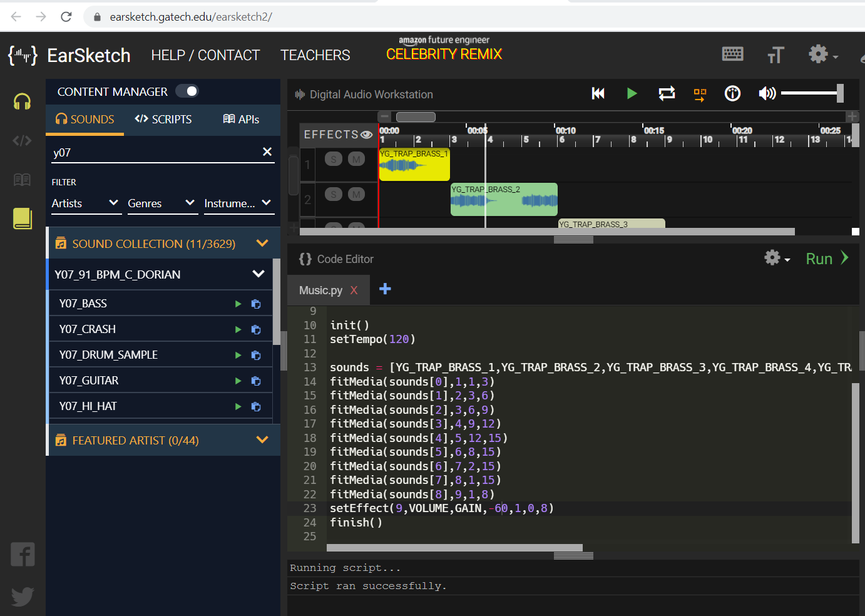865x616 pixels.
Task: Rewind playback to the beginning
Action: pyautogui.click(x=598, y=94)
